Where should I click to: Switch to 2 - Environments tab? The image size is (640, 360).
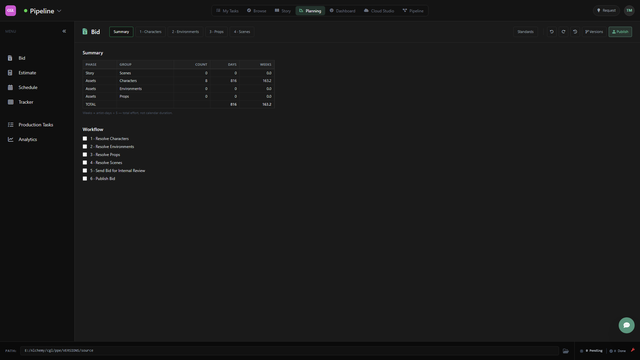[185, 31]
